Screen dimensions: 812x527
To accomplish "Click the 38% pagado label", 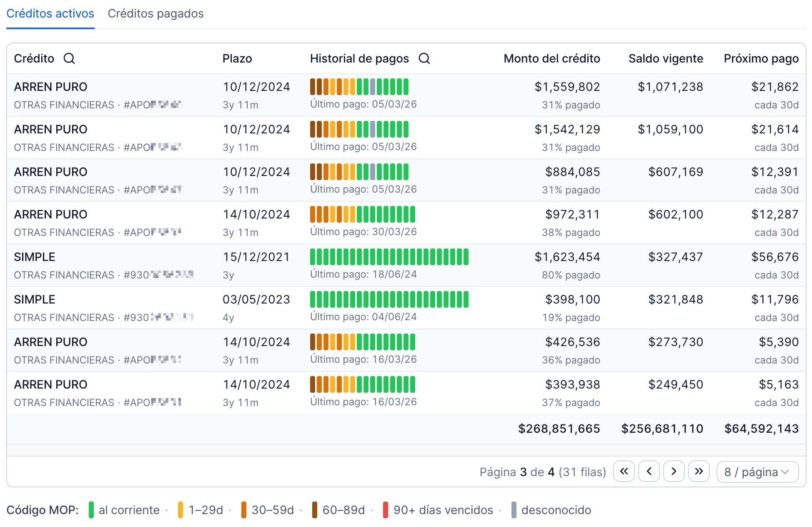I will (x=571, y=233).
